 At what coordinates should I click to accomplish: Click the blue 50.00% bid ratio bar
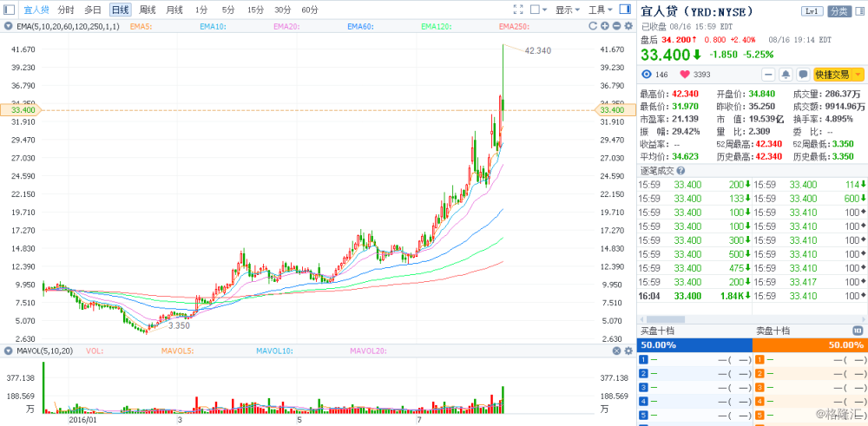coord(694,344)
